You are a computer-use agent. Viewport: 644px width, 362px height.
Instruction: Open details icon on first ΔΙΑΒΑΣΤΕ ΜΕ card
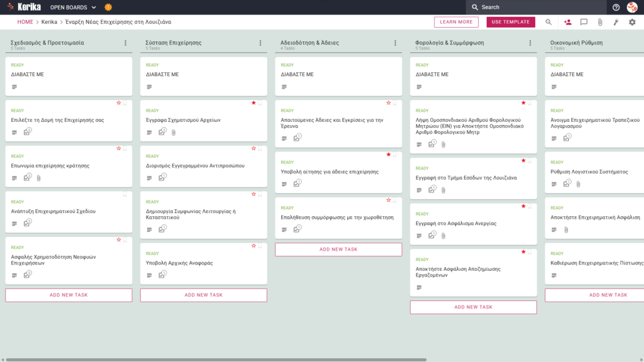14,87
